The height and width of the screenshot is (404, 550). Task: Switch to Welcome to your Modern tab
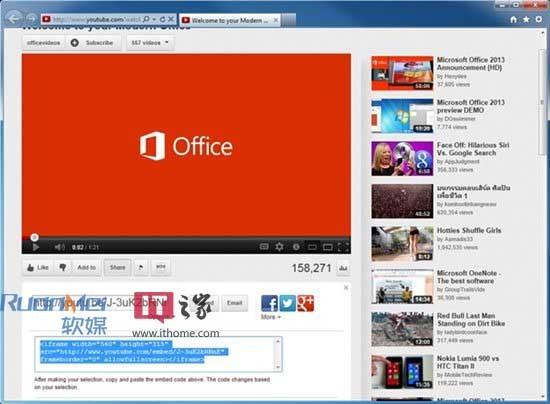coord(229,20)
